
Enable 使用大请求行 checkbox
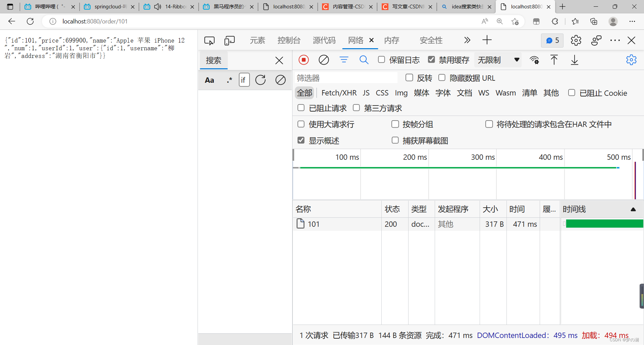pyautogui.click(x=301, y=124)
